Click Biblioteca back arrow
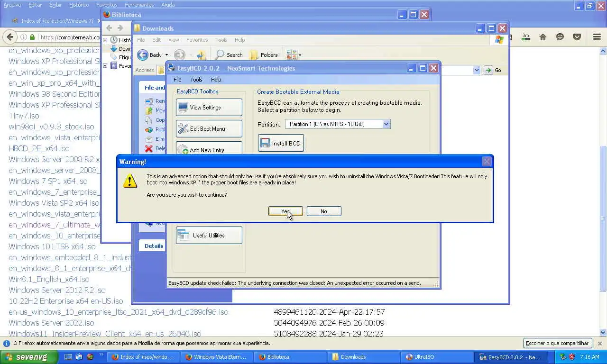 pos(109,28)
